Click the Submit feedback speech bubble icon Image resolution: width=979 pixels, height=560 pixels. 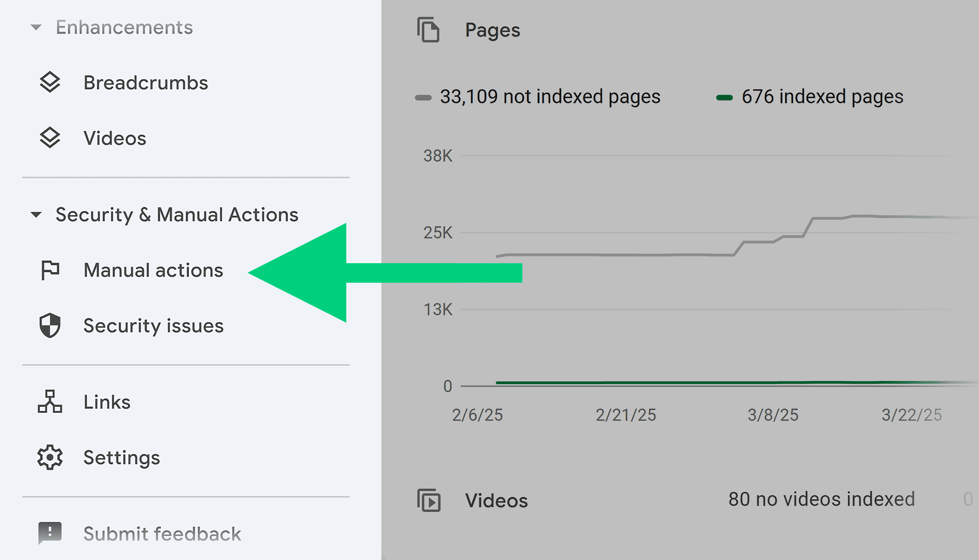coord(50,533)
